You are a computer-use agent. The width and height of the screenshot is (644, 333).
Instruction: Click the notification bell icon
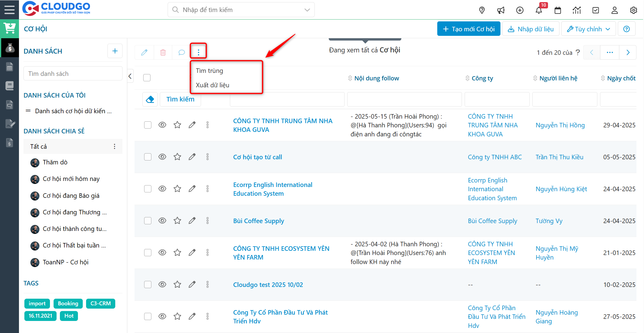[538, 11]
